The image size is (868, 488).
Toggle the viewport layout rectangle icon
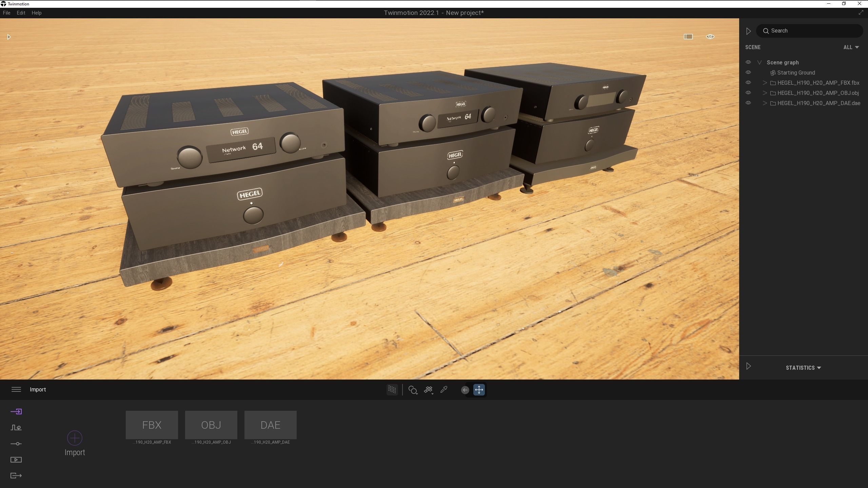point(688,37)
